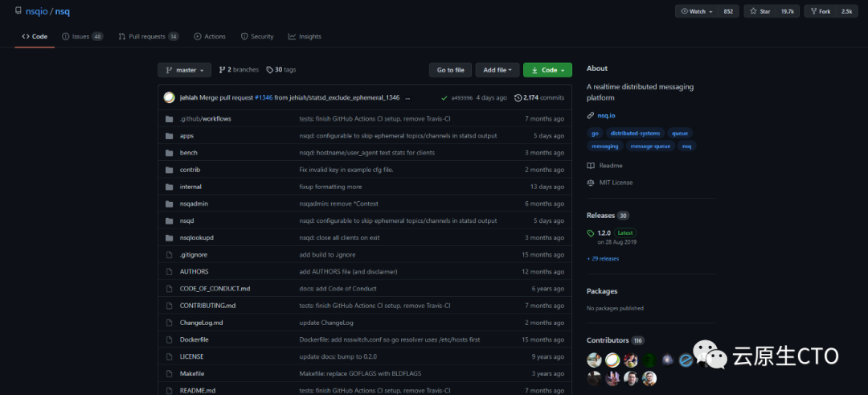View the 2,174 commits history

(540, 98)
